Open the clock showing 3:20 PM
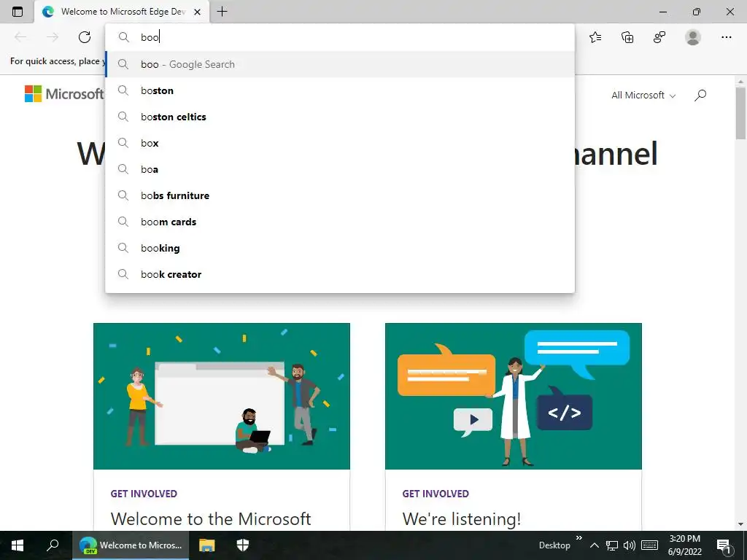 point(684,545)
